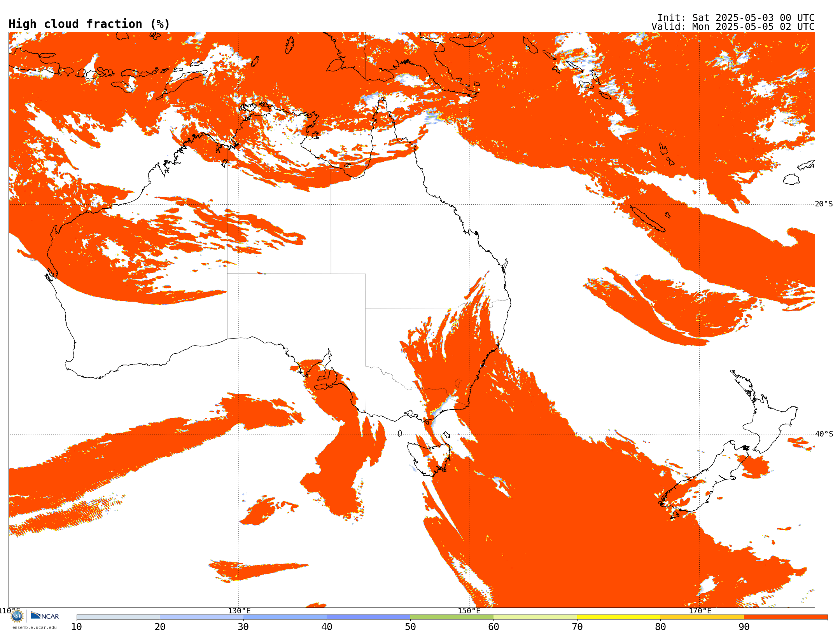
Task: Click the NCAR logo
Action: 45,616
